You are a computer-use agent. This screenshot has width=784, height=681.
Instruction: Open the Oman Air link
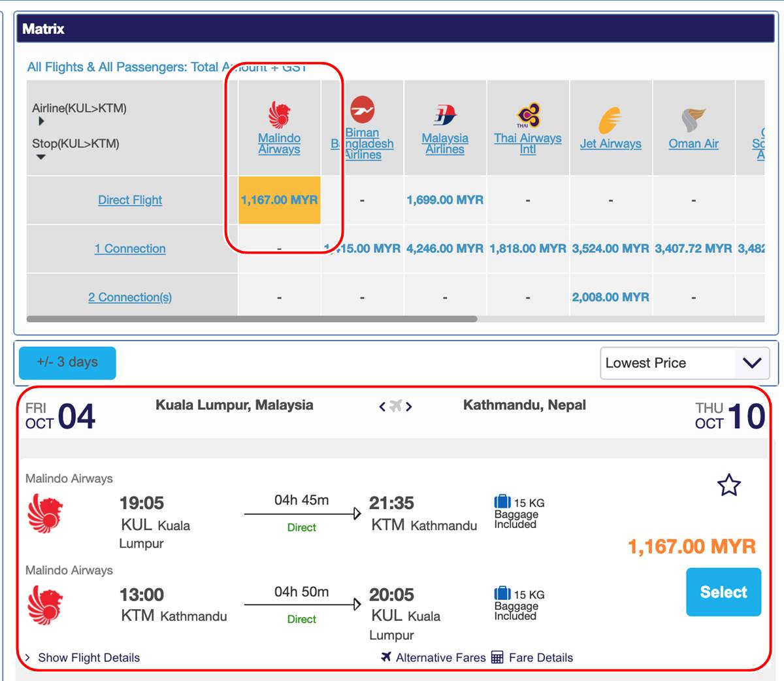[693, 144]
